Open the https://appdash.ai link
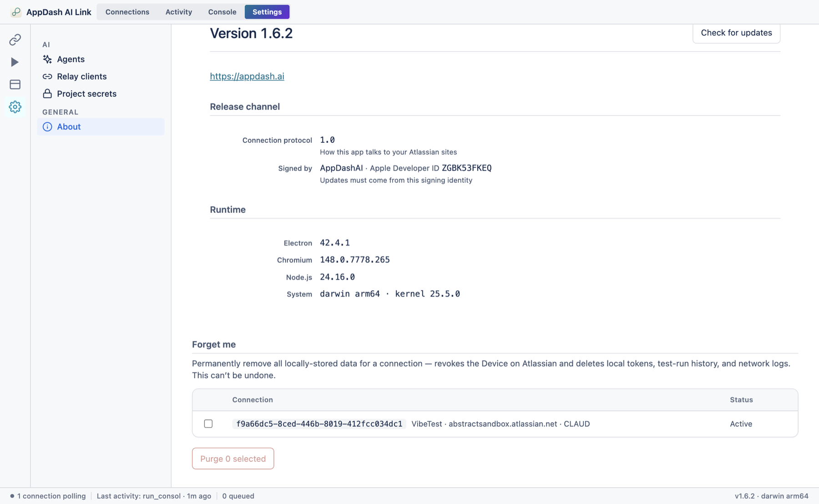Screen dimensions: 819x504 [x=247, y=76]
